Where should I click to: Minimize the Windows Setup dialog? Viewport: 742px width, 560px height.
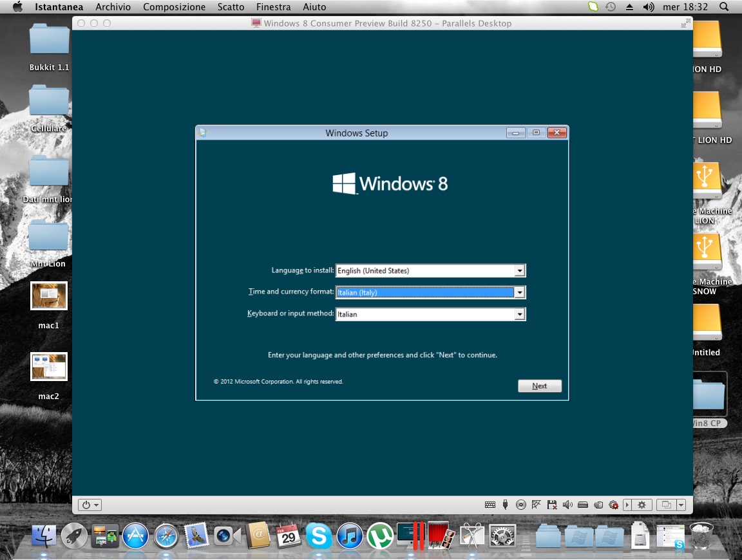click(515, 133)
